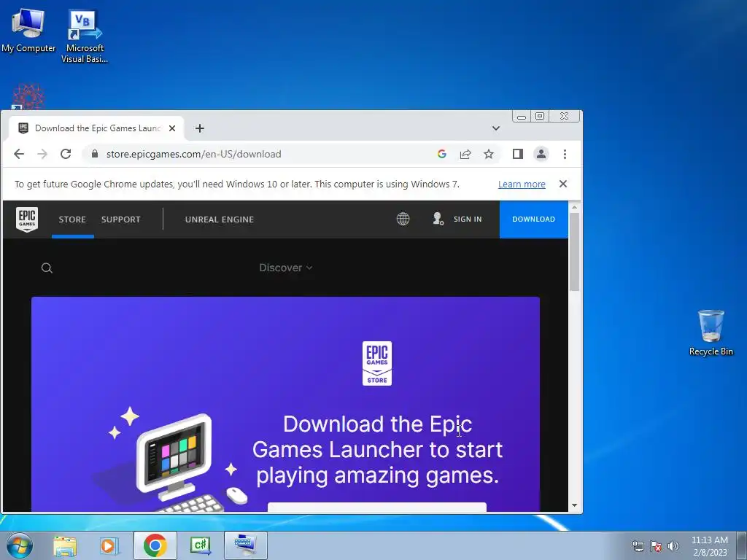
Task: Click Epic Games Store logo in banner
Action: pyautogui.click(x=377, y=363)
